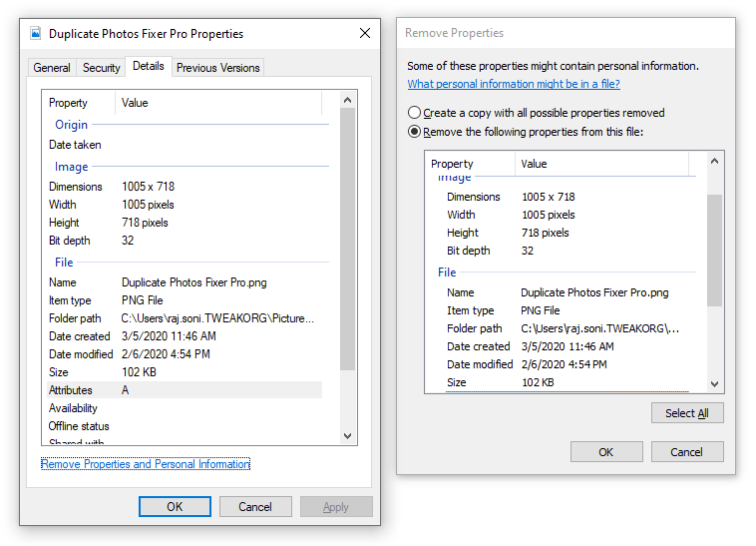Select Dimensions row '1005 x 718' in Details tab

(x=185, y=187)
